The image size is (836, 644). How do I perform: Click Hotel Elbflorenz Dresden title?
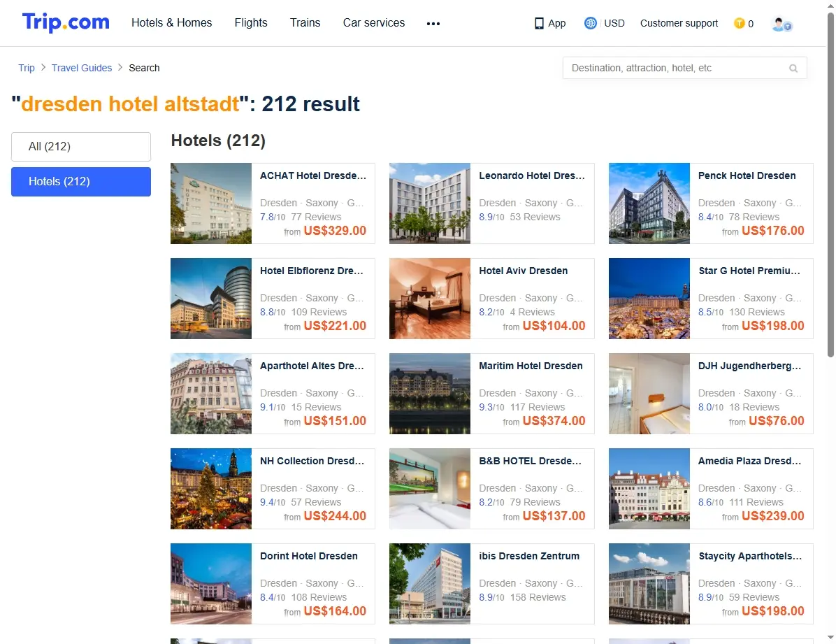311,271
